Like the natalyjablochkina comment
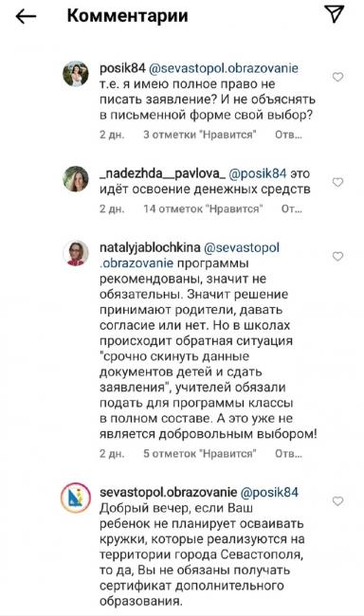The image size is (364, 616). [x=337, y=257]
